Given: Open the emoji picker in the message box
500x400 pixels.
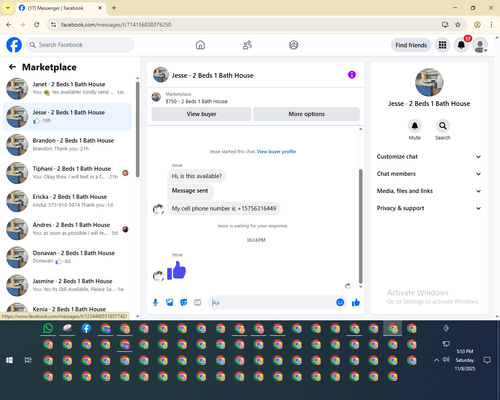Looking at the screenshot, I should click(x=340, y=302).
